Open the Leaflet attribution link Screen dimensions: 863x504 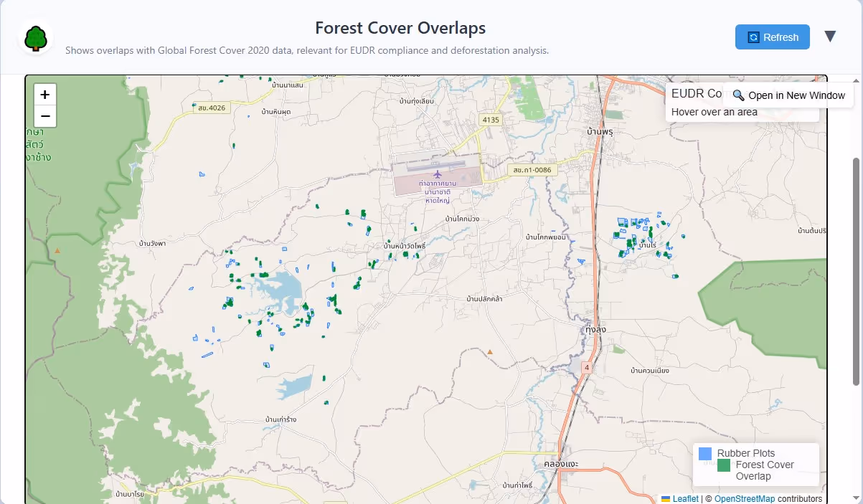(685, 499)
